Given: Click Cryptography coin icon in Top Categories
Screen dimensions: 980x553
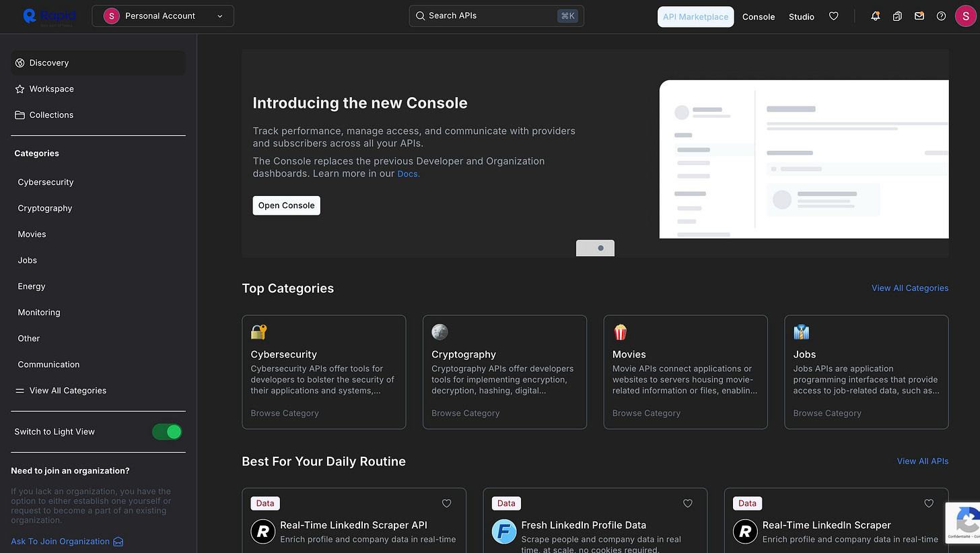Looking at the screenshot, I should (440, 332).
